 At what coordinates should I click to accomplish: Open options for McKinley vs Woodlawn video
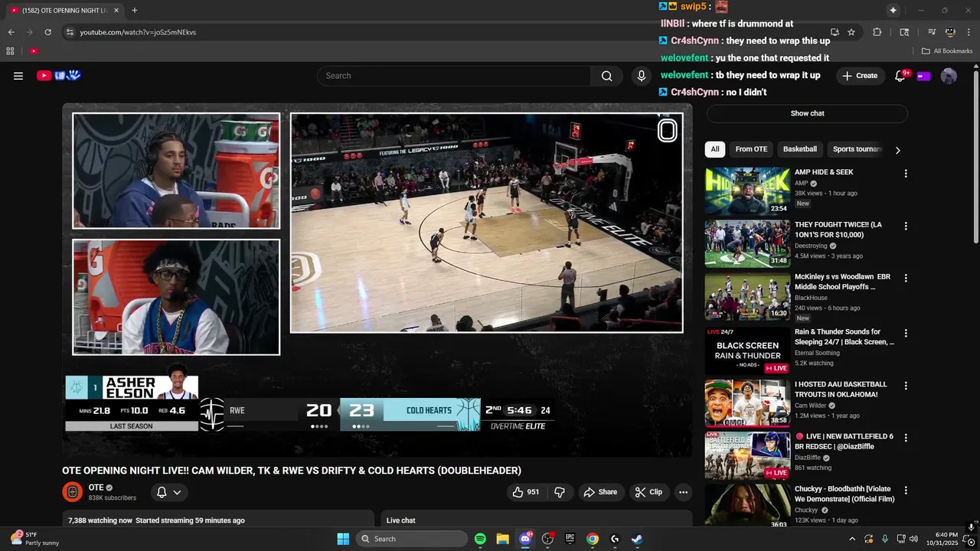[906, 279]
